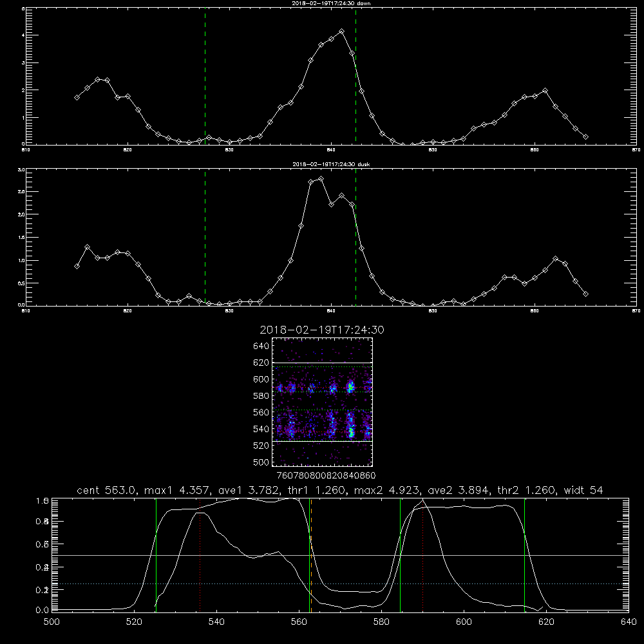The image size is (644, 644).
Task: Click the right green dashed line in dusk plot
Action: (355, 238)
